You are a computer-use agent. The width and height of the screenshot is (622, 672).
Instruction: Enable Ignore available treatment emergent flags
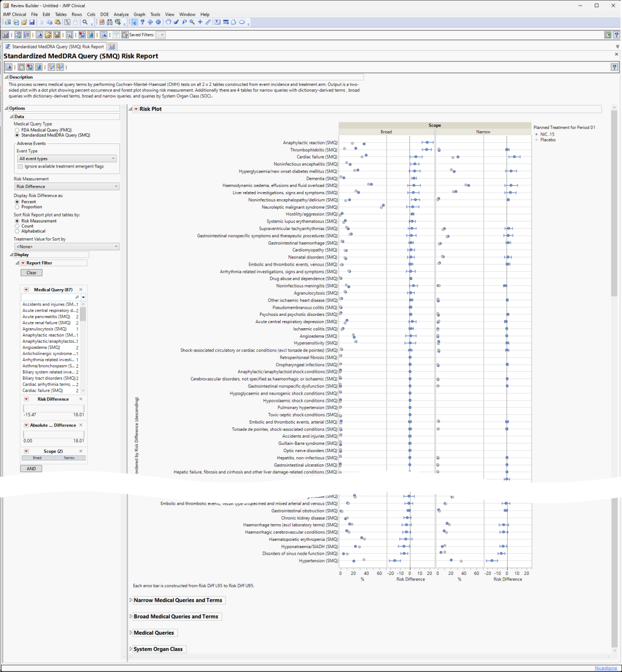coord(21,166)
